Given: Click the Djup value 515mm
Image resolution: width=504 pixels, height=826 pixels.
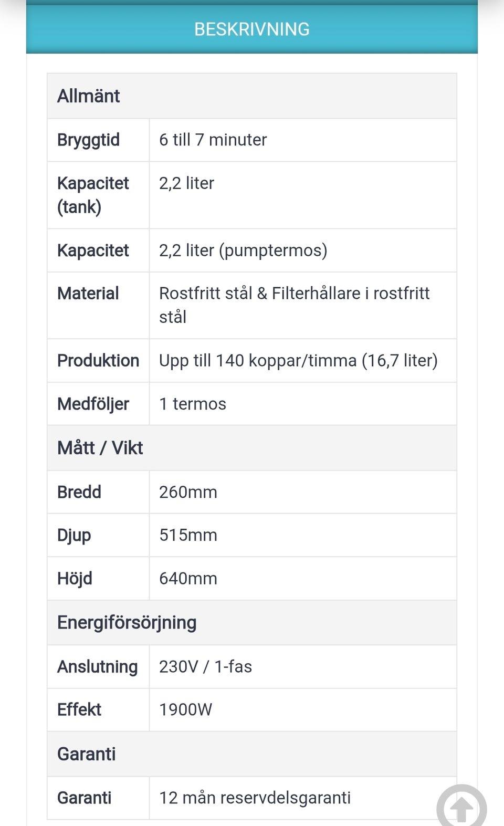Looking at the screenshot, I should pos(188,535).
